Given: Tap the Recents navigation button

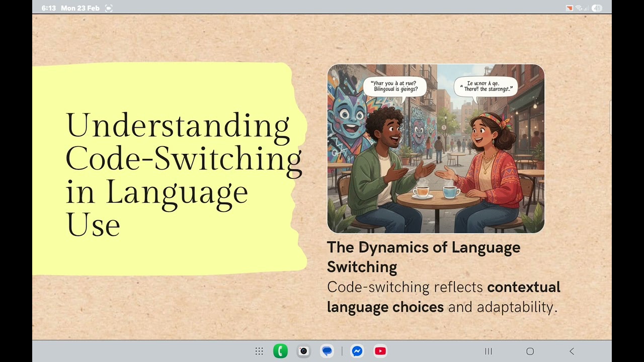Looking at the screenshot, I should pyautogui.click(x=488, y=351).
